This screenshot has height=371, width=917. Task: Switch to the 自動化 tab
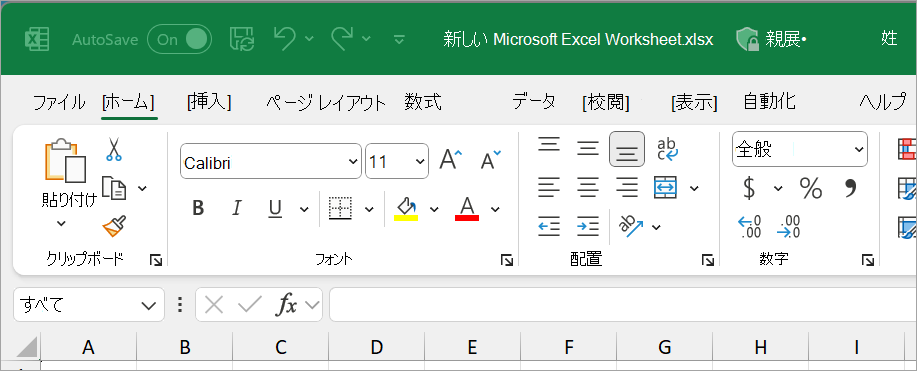pyautogui.click(x=769, y=102)
